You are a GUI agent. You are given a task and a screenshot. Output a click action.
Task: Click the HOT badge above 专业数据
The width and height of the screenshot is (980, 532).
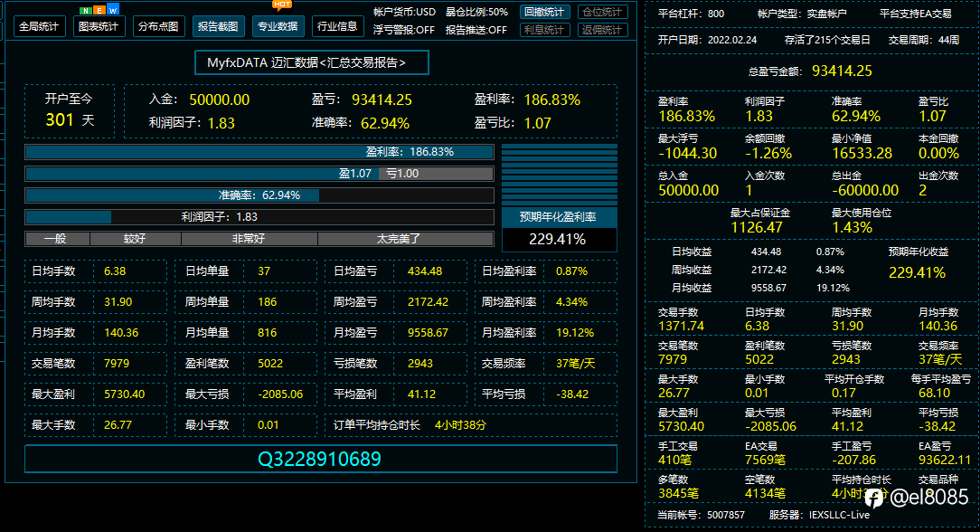pyautogui.click(x=282, y=5)
